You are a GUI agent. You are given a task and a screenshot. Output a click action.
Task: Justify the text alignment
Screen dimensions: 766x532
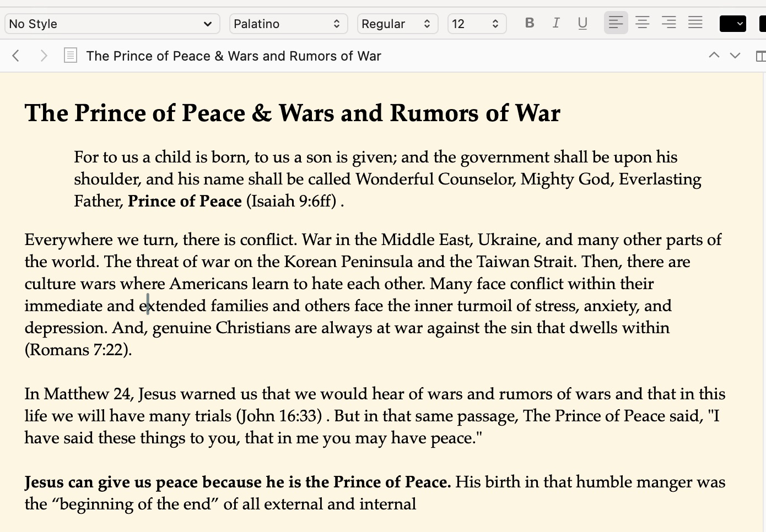coord(695,23)
